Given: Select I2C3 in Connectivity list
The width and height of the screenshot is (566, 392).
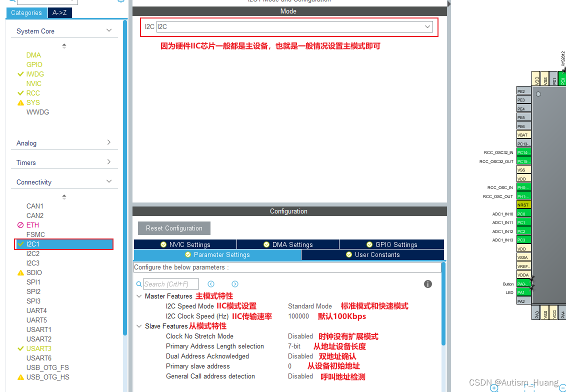Looking at the screenshot, I should coord(33,263).
